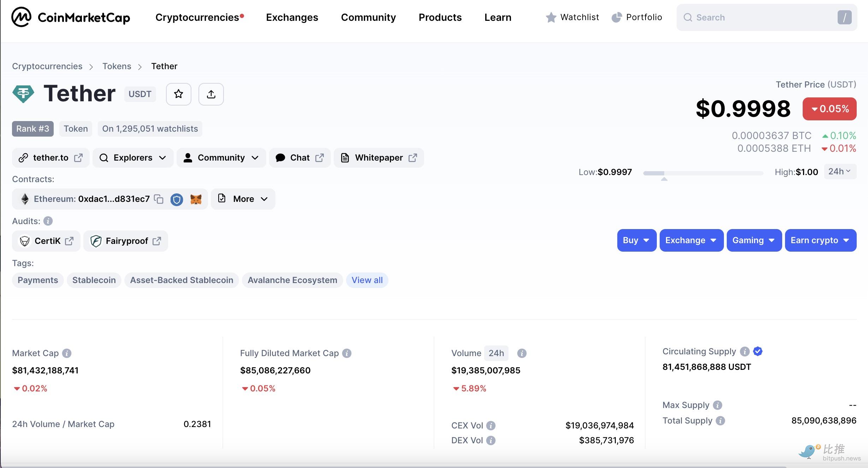This screenshot has width=868, height=468.
Task: Click the search magnifier icon
Action: click(688, 18)
